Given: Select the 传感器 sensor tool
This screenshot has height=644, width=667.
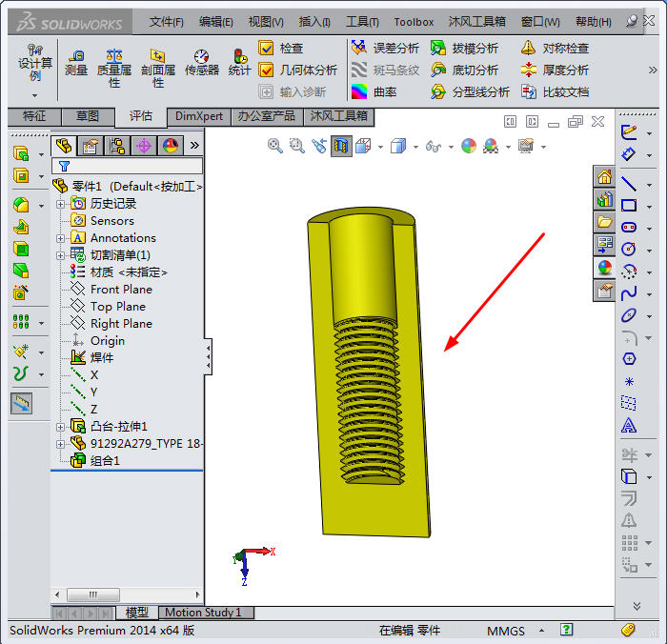Looking at the screenshot, I should [x=201, y=63].
